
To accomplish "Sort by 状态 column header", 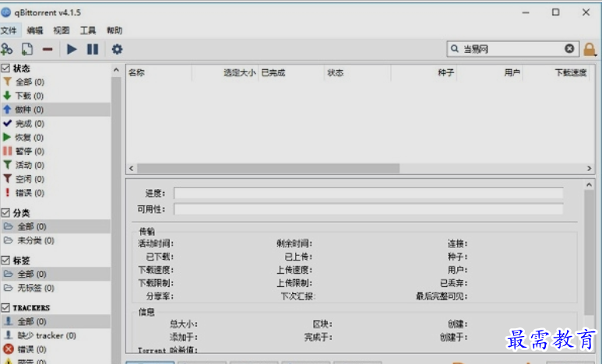I will (x=357, y=72).
